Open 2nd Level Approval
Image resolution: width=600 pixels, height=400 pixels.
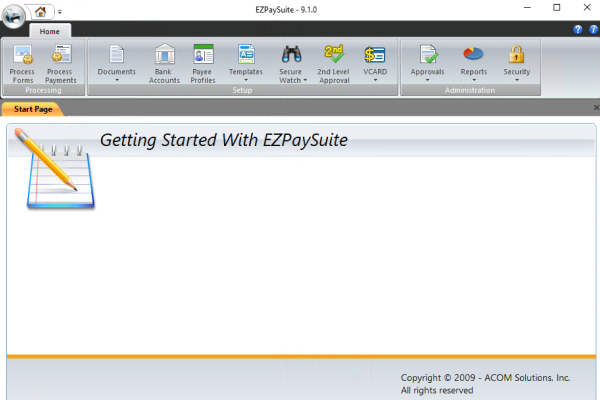click(333, 62)
